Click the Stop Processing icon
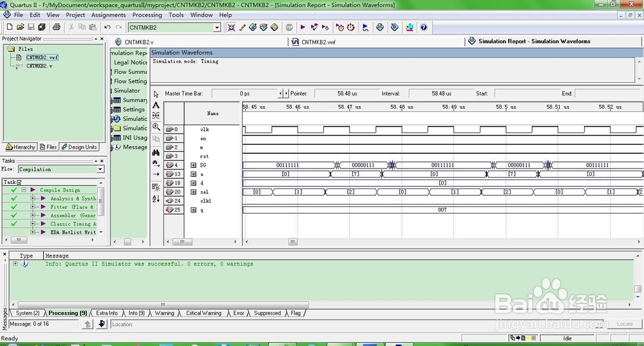 [289, 28]
